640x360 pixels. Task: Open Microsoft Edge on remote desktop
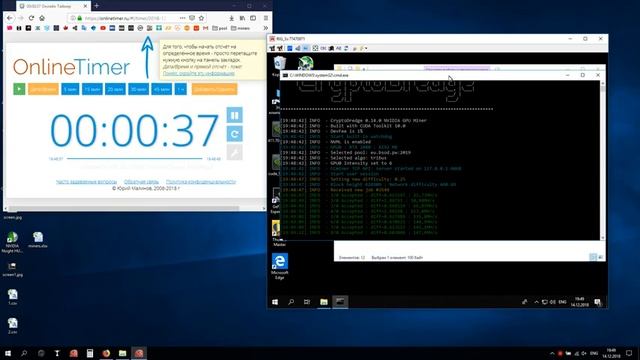(x=280, y=266)
